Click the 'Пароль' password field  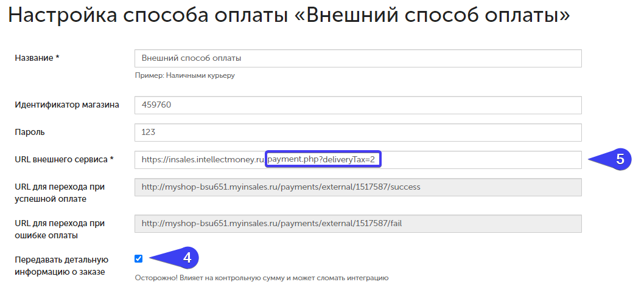(x=358, y=132)
